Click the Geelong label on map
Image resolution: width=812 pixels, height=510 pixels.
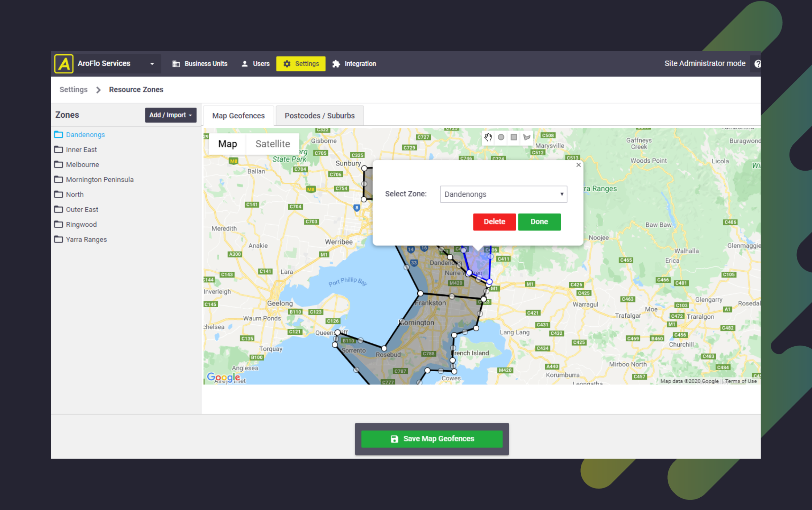point(280,303)
